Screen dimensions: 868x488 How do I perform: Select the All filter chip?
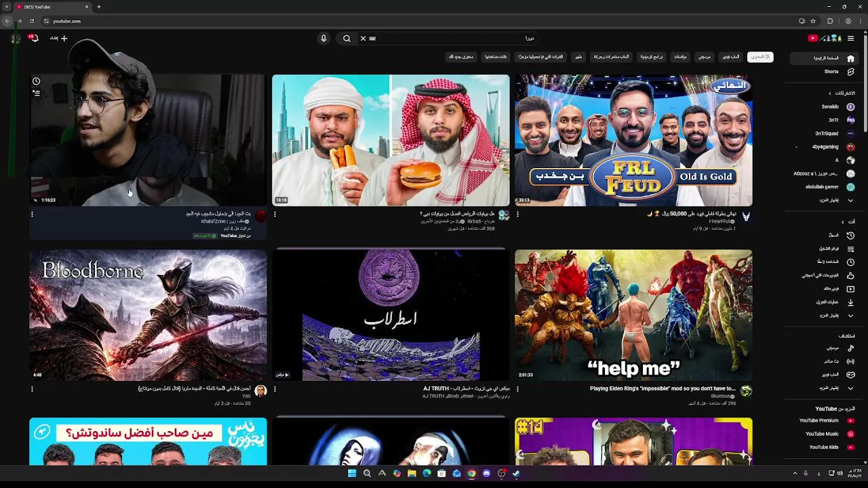click(x=760, y=57)
